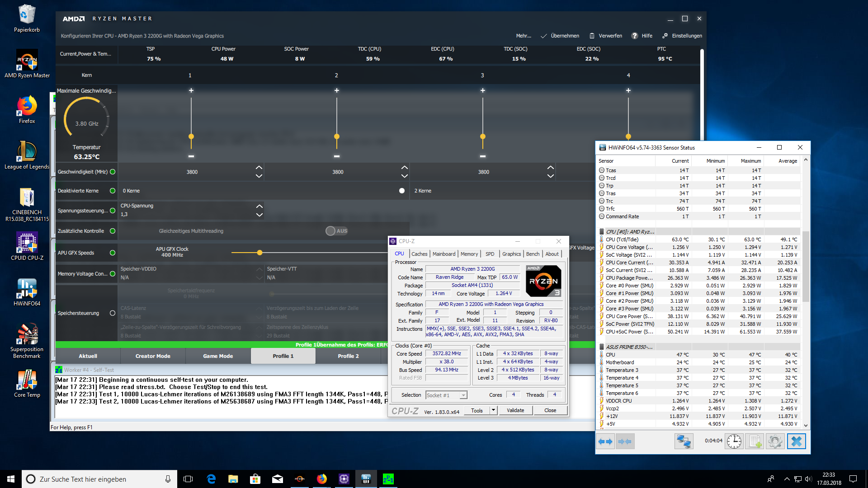Click core 1 speed slider handle
The width and height of the screenshot is (868, 488).
191,136
